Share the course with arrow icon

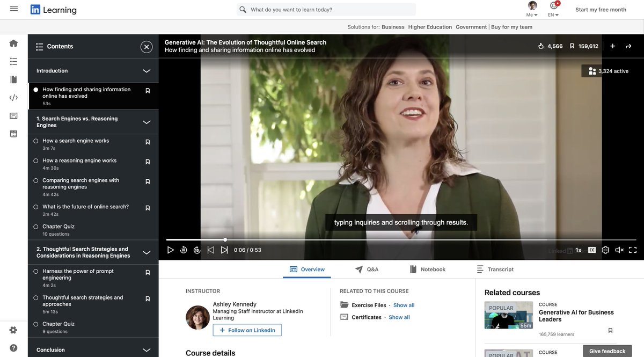[x=628, y=46]
